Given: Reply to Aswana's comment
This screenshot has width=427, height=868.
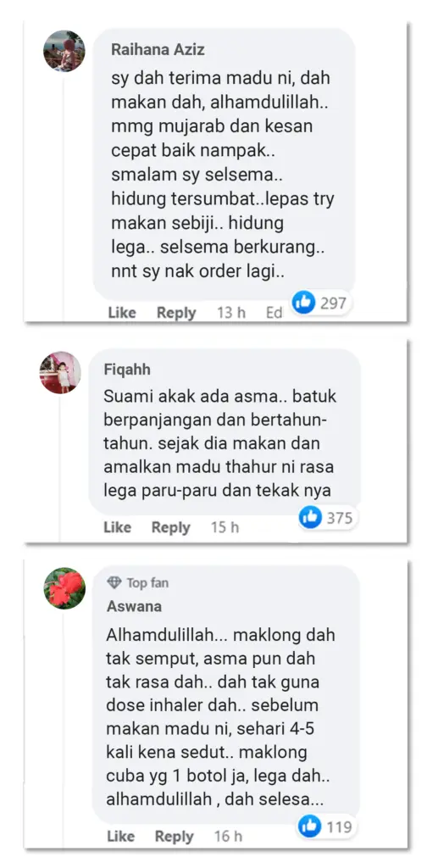Looking at the screenshot, I should pos(175,836).
